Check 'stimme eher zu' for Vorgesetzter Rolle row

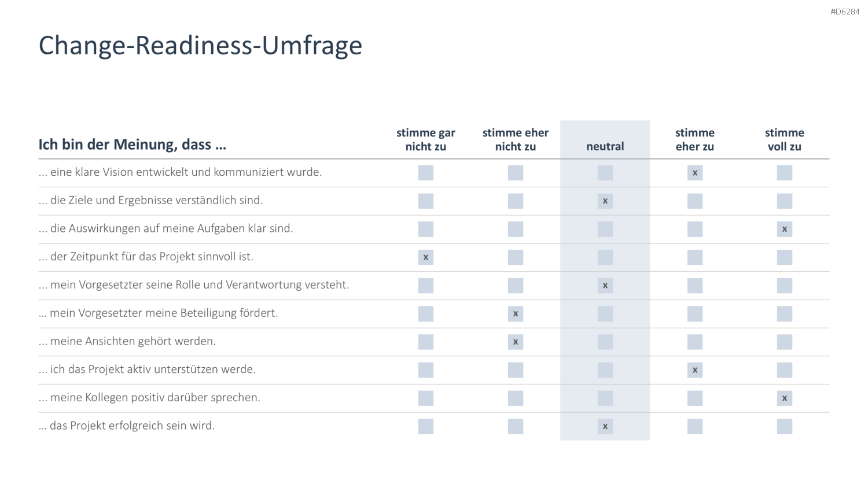(x=694, y=286)
